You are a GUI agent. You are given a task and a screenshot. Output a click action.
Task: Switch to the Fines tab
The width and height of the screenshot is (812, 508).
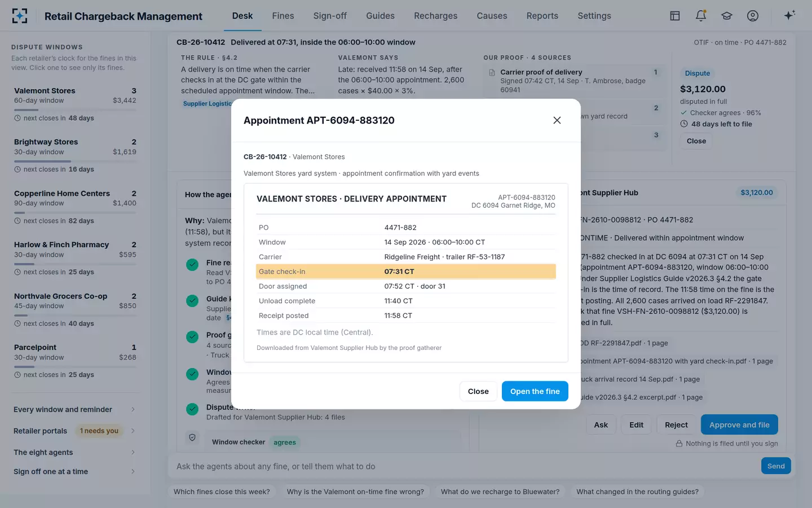[x=283, y=16]
